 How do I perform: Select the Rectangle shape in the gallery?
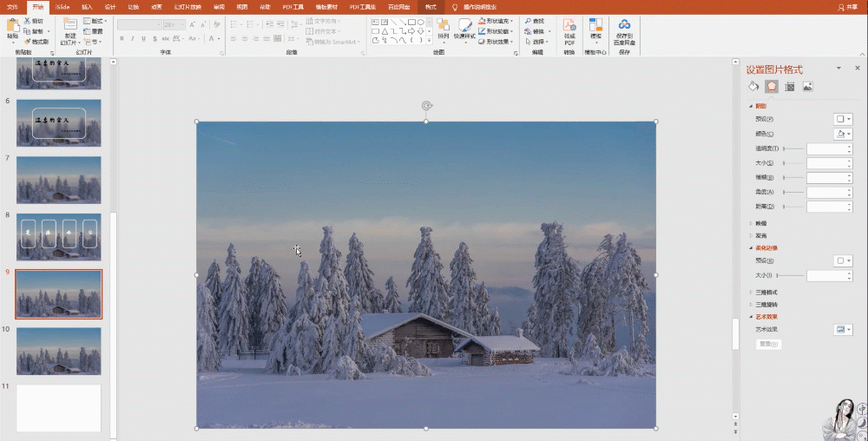411,22
